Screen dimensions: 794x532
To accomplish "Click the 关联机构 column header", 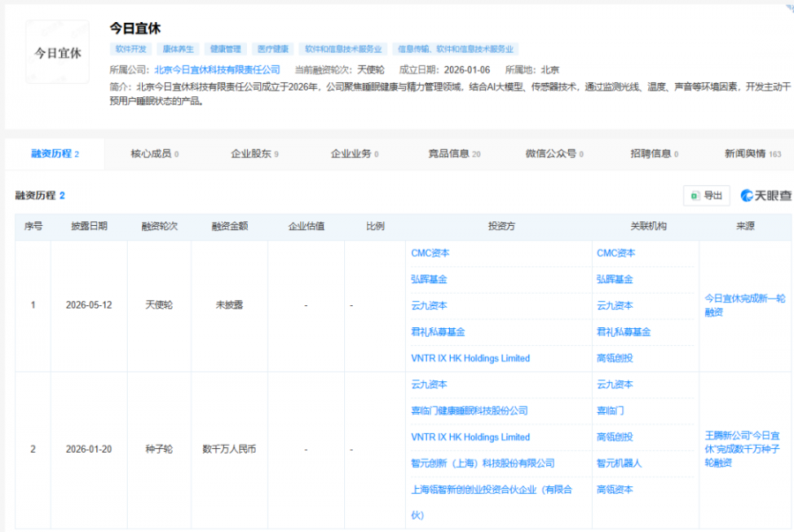I will 648,226.
